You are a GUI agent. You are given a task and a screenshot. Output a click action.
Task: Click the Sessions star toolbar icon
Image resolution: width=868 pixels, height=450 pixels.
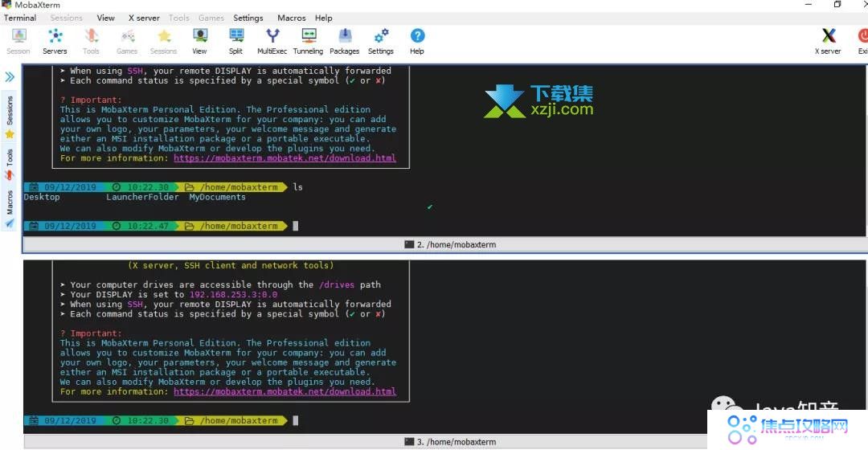coord(163,42)
